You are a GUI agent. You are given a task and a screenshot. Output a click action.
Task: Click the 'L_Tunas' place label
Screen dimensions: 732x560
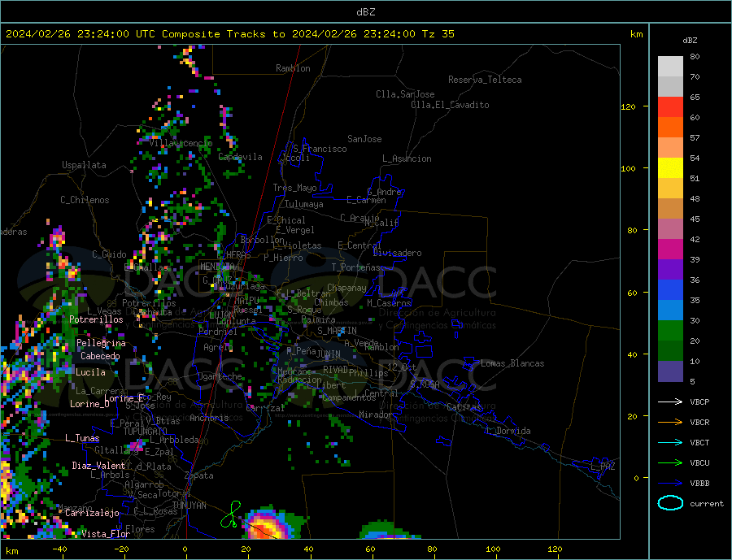click(x=82, y=438)
